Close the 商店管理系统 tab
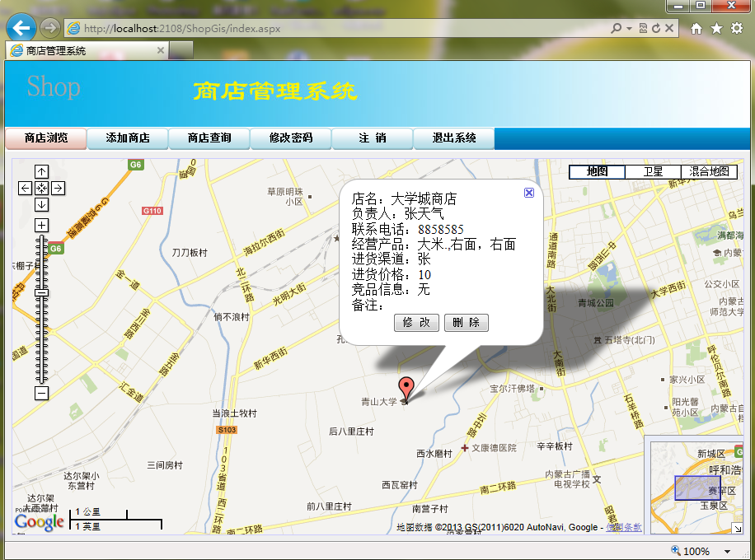This screenshot has height=560, width=755. point(161,50)
